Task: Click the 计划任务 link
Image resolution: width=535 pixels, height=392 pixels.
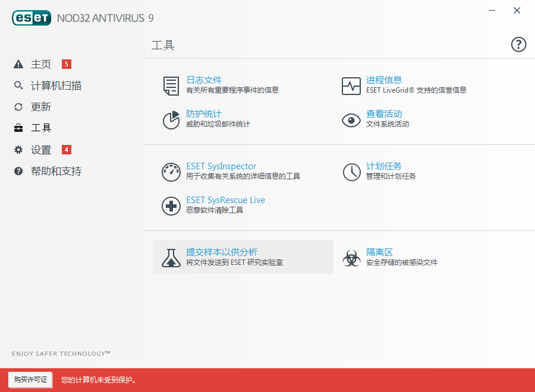Action: pos(384,166)
